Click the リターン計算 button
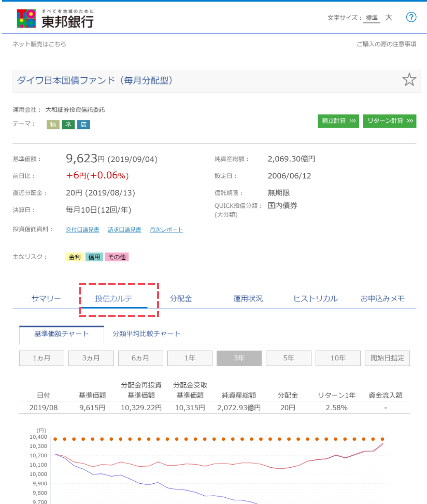The height and width of the screenshot is (504, 427). [x=390, y=121]
